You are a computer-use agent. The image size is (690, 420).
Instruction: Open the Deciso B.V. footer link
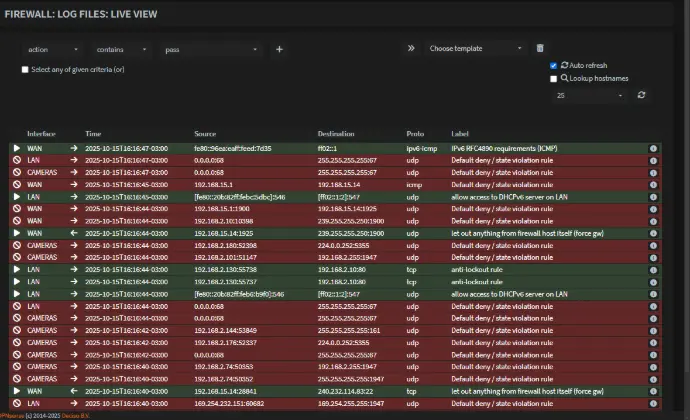74,415
